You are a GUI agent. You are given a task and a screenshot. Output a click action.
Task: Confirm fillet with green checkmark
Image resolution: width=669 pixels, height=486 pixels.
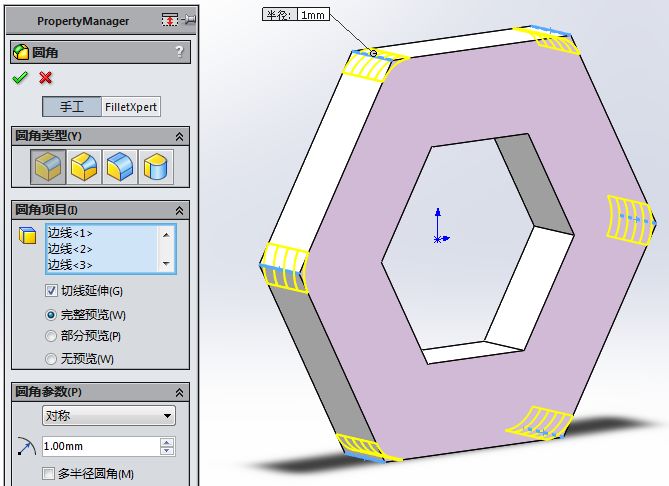[x=20, y=78]
